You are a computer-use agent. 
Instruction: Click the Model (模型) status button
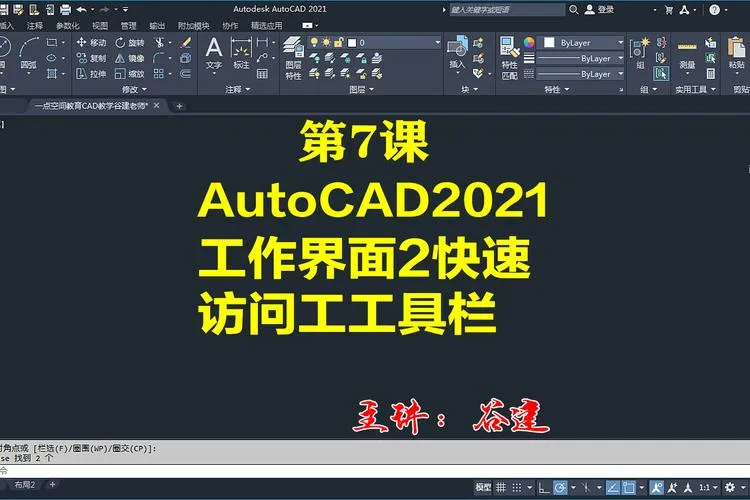483,487
